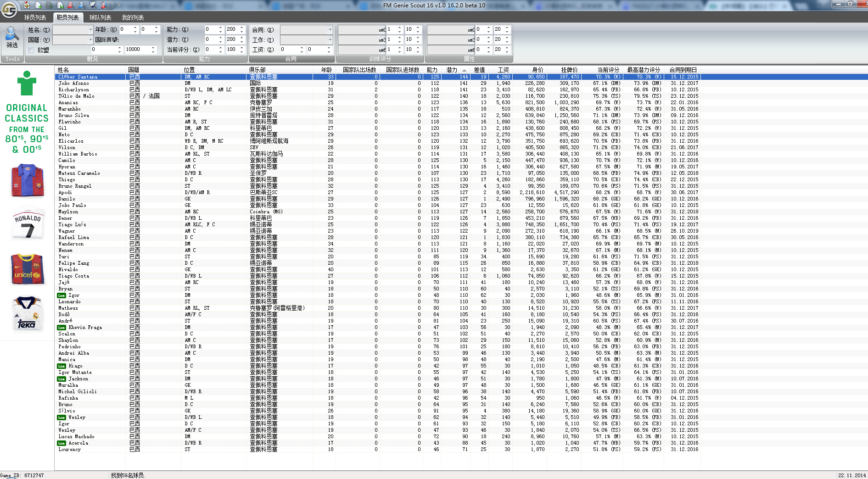Click the Game ID status bar entry
868x479 pixels.
[x=22, y=475]
